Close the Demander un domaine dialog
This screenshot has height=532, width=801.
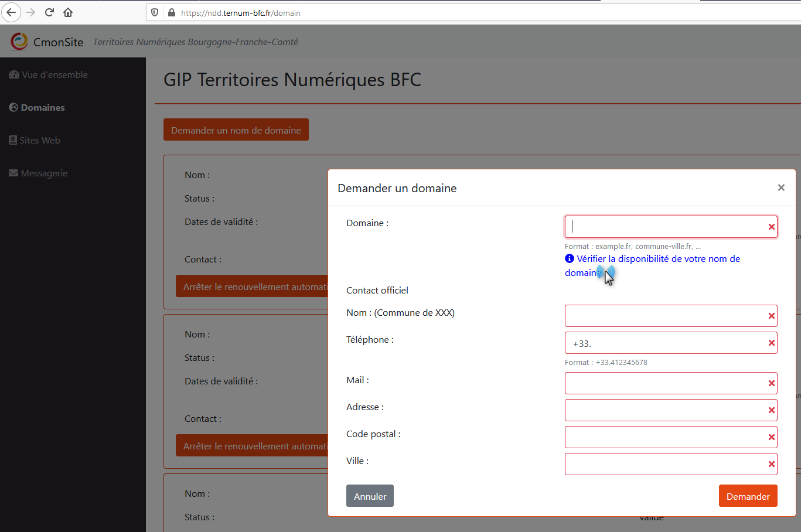click(780, 187)
